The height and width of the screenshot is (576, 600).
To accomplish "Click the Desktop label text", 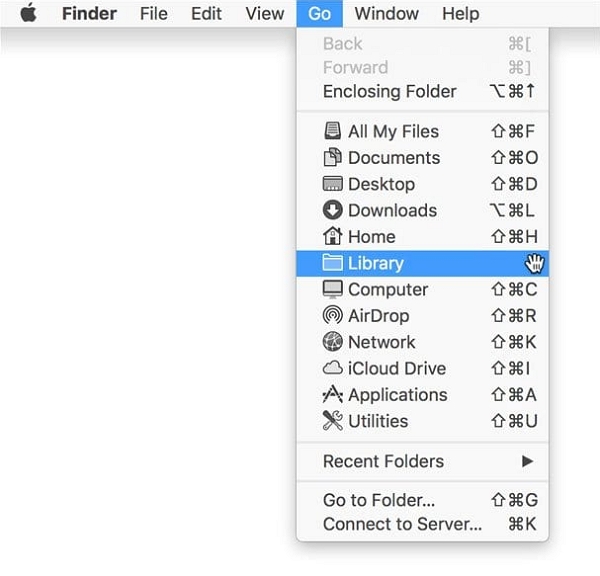I will click(382, 184).
